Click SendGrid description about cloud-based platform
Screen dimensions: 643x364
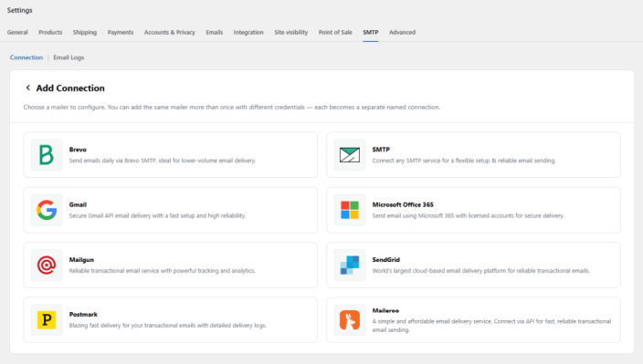(x=481, y=271)
